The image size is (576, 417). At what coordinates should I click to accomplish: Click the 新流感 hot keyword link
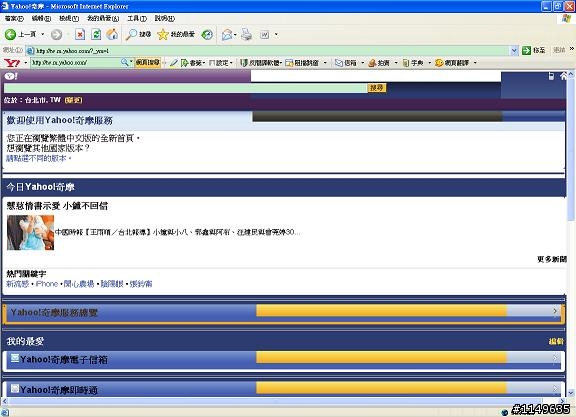[18, 284]
